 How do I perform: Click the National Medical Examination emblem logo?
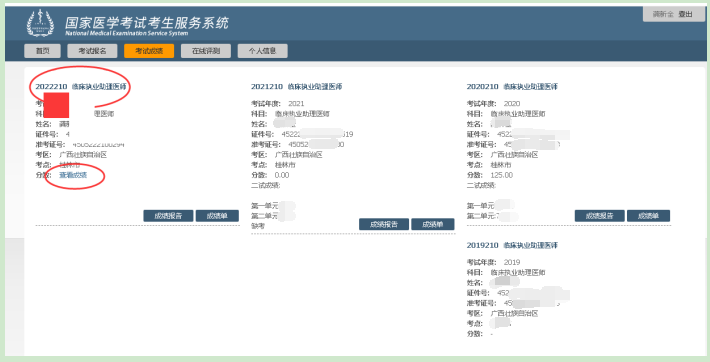[40, 23]
